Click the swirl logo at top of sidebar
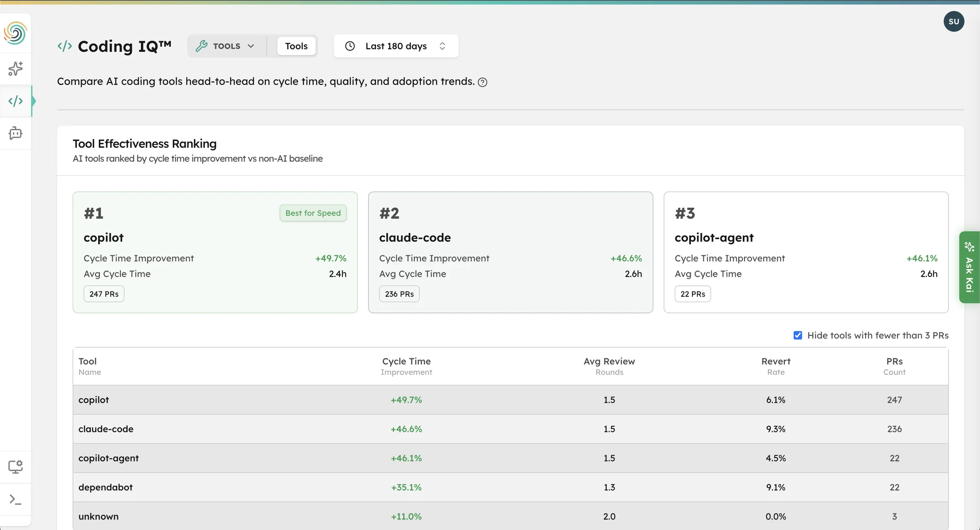The image size is (980, 530). click(16, 33)
